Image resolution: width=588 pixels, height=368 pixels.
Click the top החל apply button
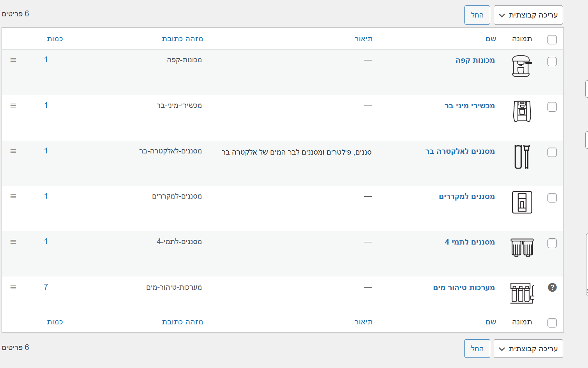[477, 15]
